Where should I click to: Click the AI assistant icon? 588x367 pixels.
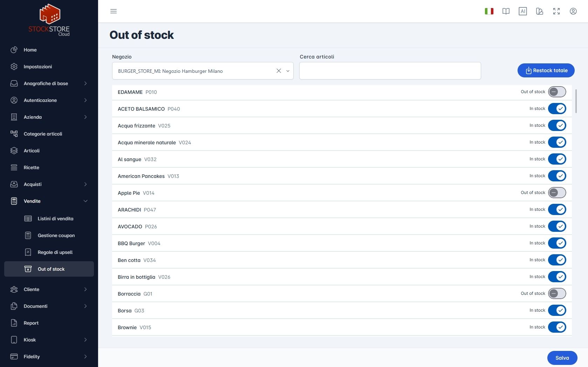coord(523,11)
